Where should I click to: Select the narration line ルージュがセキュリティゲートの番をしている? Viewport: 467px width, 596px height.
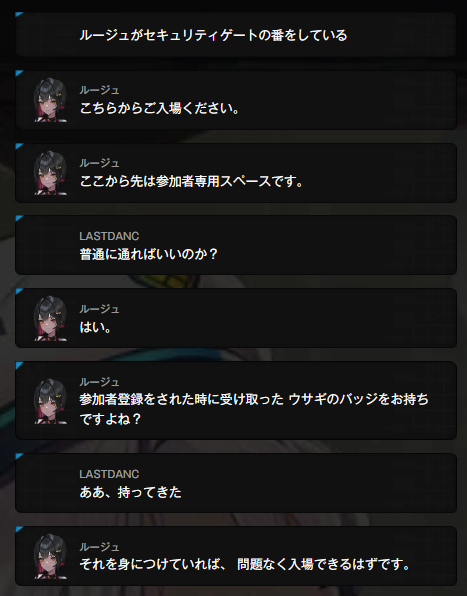click(213, 35)
